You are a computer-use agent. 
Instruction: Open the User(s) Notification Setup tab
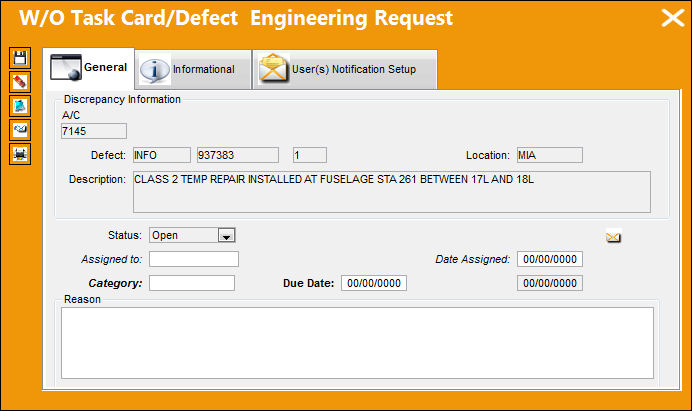click(x=345, y=70)
